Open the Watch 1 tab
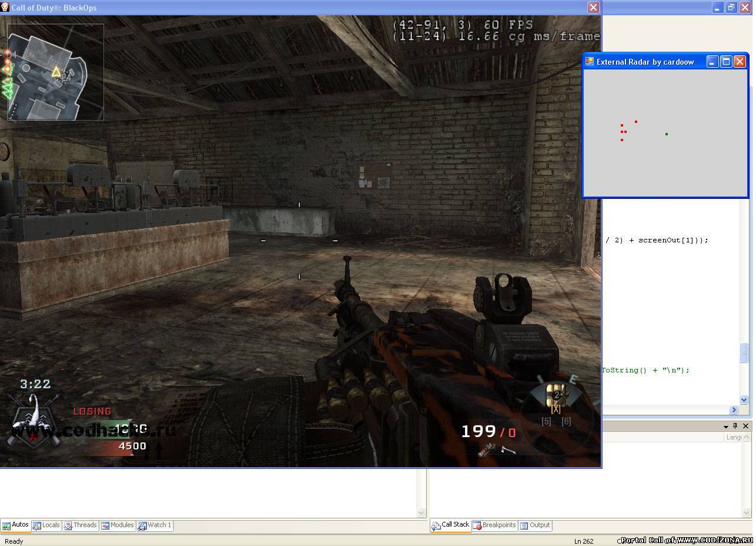756x546 pixels. coord(155,525)
